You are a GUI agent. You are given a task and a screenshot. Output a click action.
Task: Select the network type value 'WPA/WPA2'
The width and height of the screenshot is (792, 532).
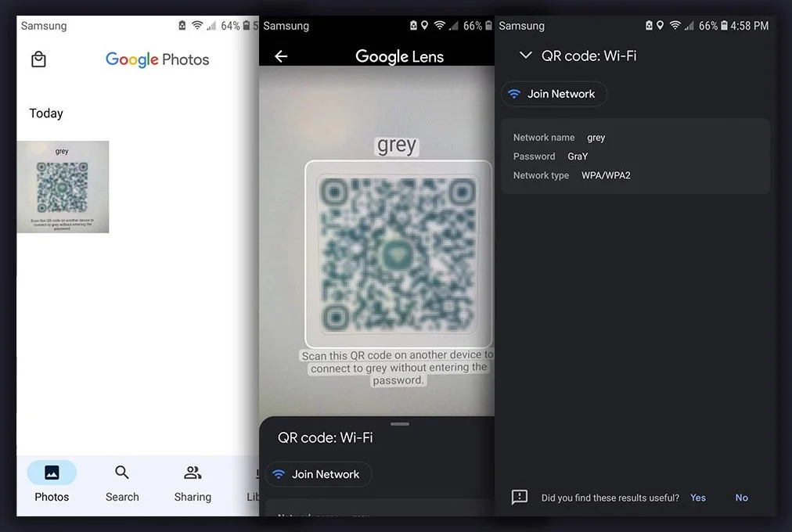point(606,176)
